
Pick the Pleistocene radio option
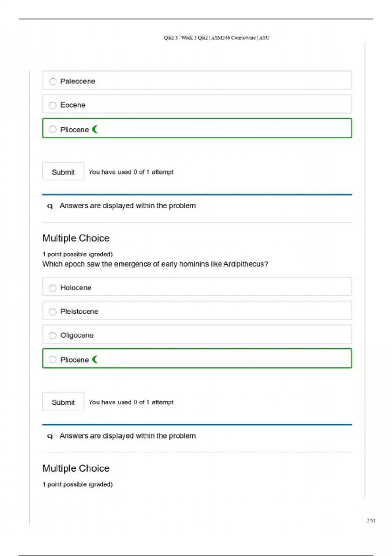(53, 312)
